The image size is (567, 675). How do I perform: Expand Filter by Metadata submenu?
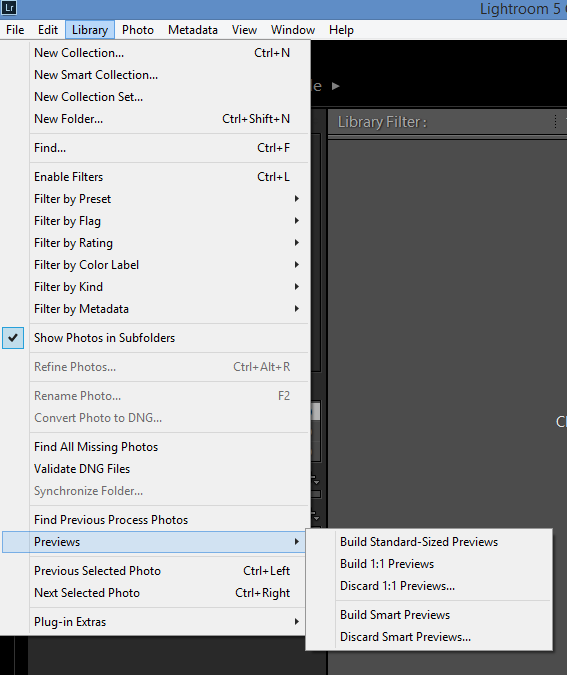(x=155, y=309)
